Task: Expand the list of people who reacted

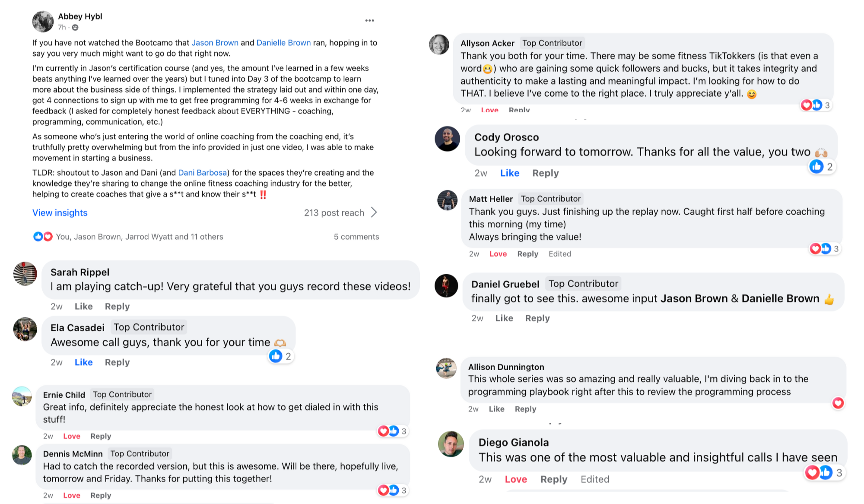Action: [x=140, y=237]
